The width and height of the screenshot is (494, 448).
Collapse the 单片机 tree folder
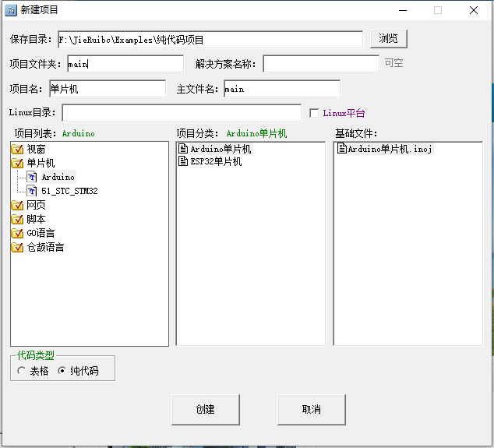coord(17,163)
